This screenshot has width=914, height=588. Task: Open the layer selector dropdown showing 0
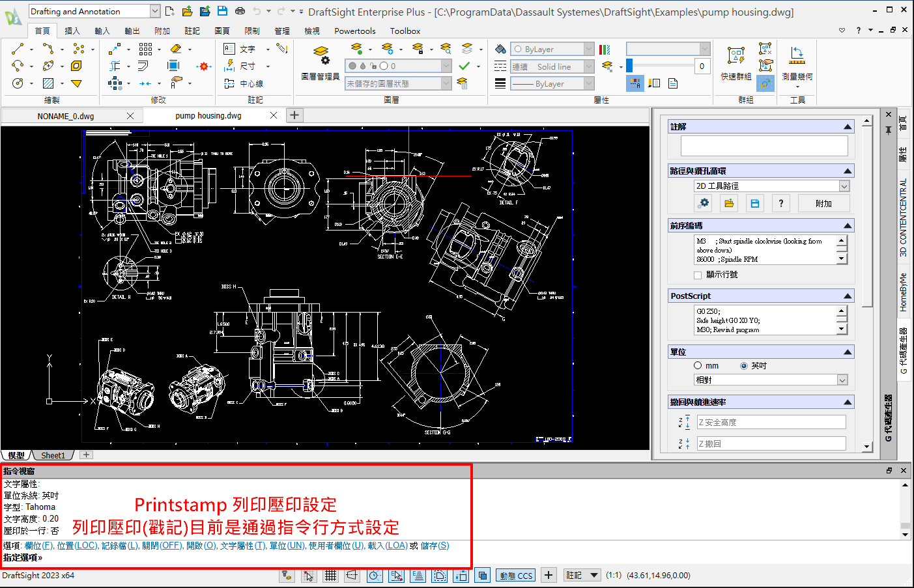[399, 66]
